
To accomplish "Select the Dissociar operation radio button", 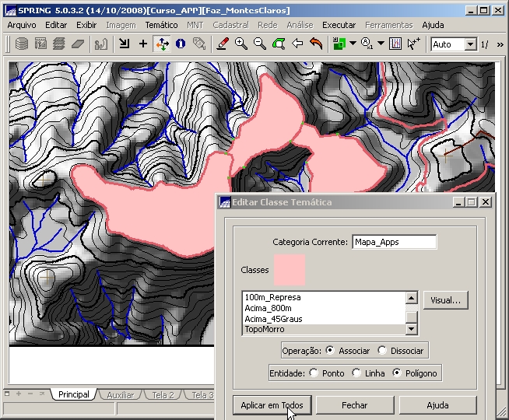I will click(x=382, y=351).
